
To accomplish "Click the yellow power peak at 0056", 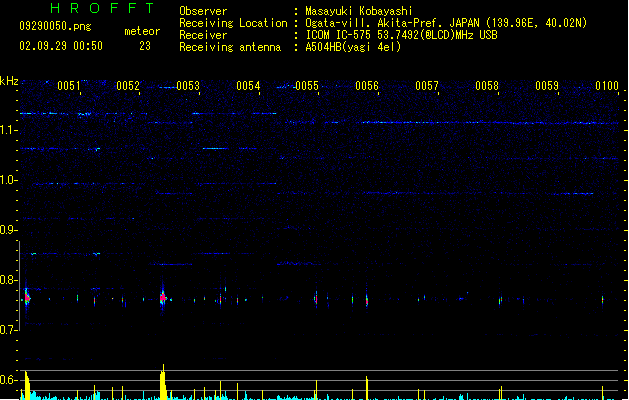I will pyautogui.click(x=367, y=388).
